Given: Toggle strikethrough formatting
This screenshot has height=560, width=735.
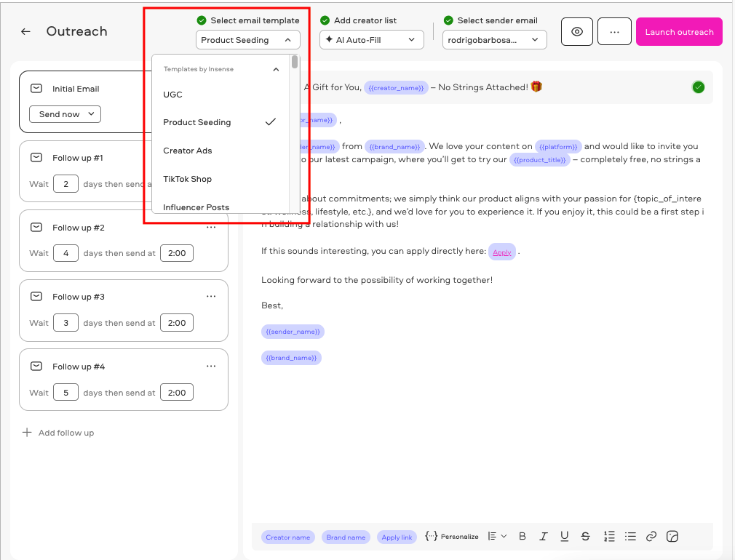Looking at the screenshot, I should click(586, 537).
